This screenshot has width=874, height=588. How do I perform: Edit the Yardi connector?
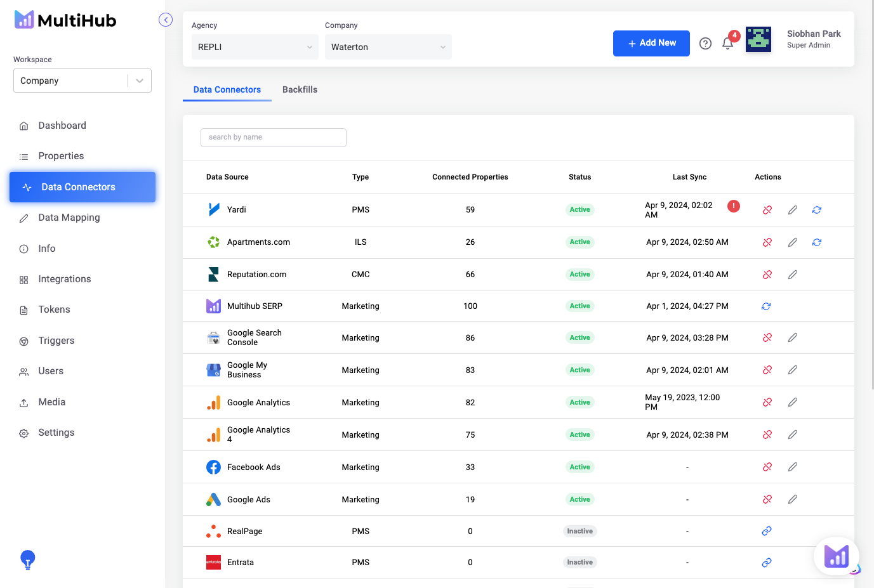[793, 210]
